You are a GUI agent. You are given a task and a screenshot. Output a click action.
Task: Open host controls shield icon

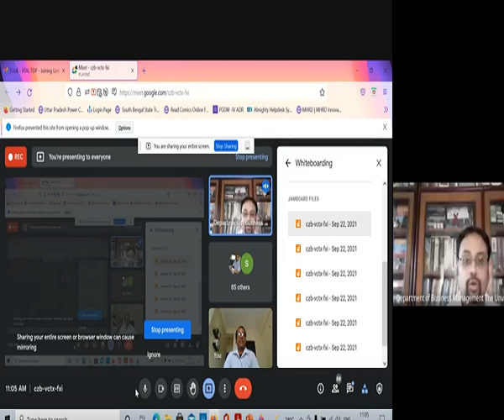tap(380, 389)
